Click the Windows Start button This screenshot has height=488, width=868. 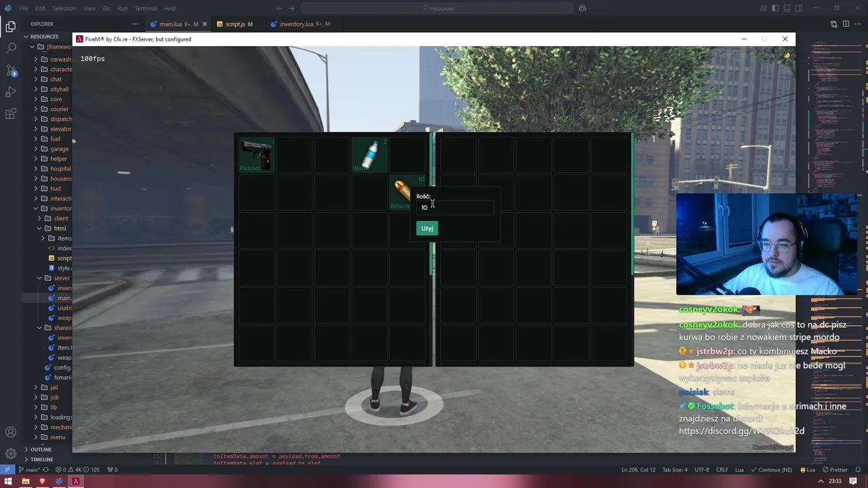[8, 482]
